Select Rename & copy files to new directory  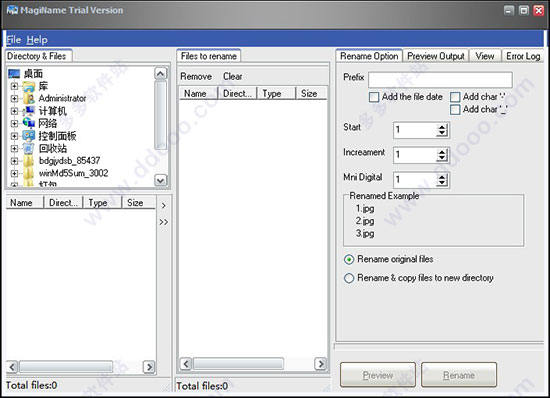click(x=349, y=278)
